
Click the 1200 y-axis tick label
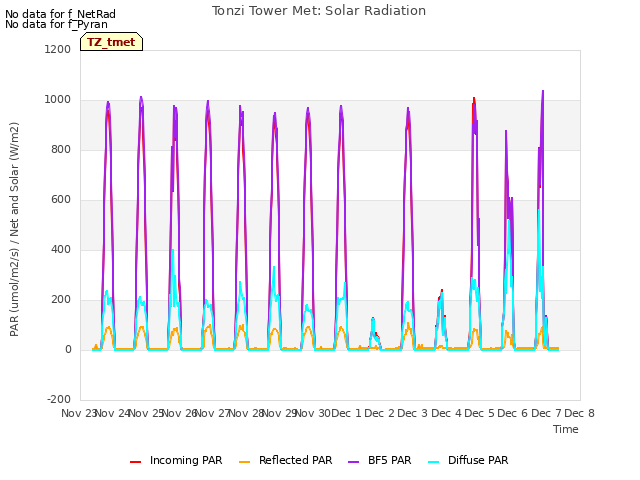(58, 49)
